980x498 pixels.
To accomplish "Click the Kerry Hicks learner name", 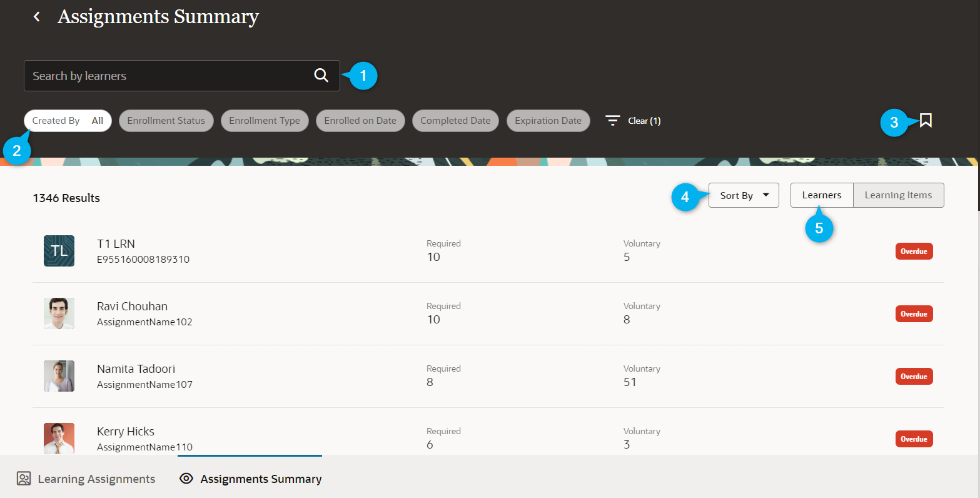I will (x=126, y=432).
